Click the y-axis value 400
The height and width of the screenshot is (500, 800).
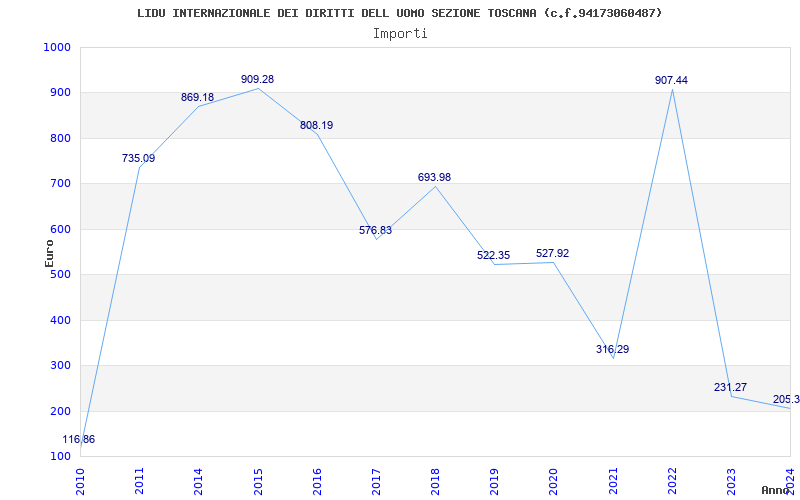[x=60, y=320]
